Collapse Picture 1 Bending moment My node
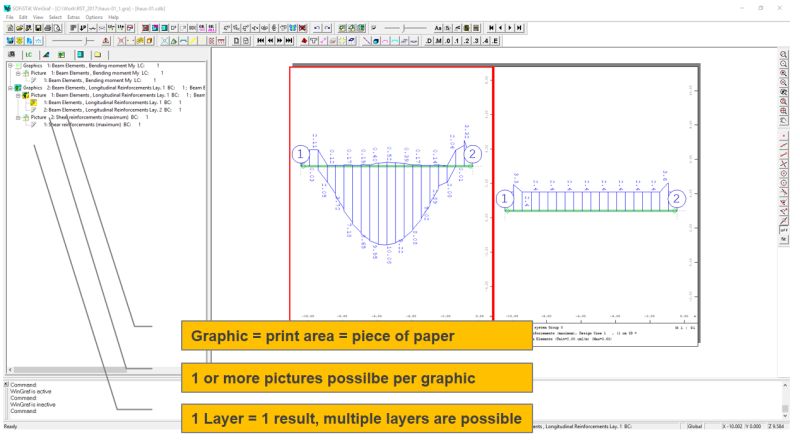Image resolution: width=800 pixels, height=442 pixels. (18, 73)
